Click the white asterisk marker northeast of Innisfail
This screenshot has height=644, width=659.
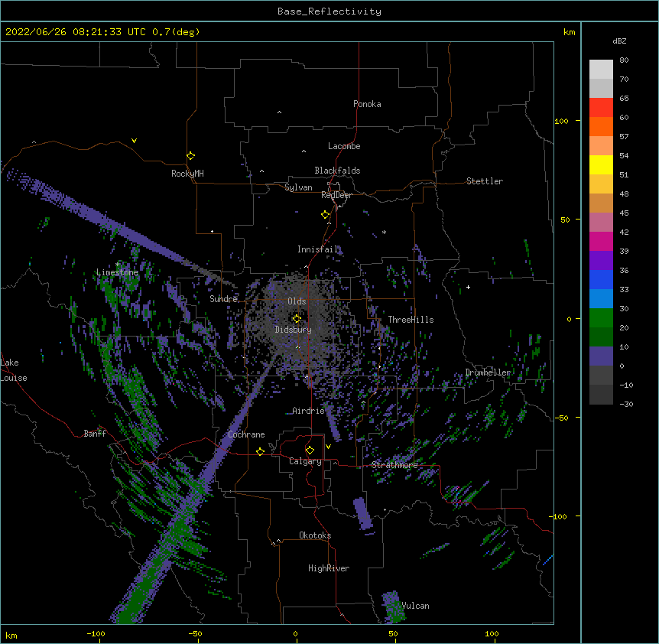384,232
